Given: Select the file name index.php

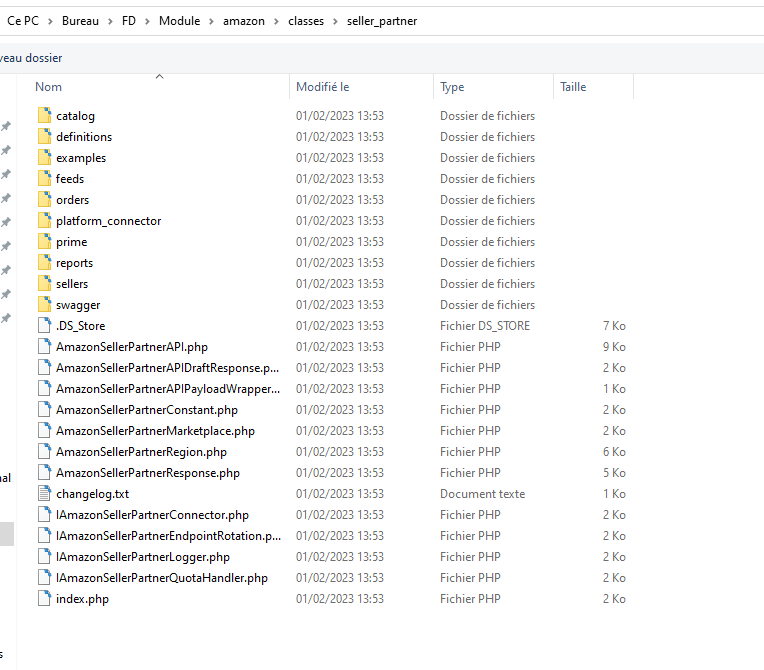Looking at the screenshot, I should (82, 598).
